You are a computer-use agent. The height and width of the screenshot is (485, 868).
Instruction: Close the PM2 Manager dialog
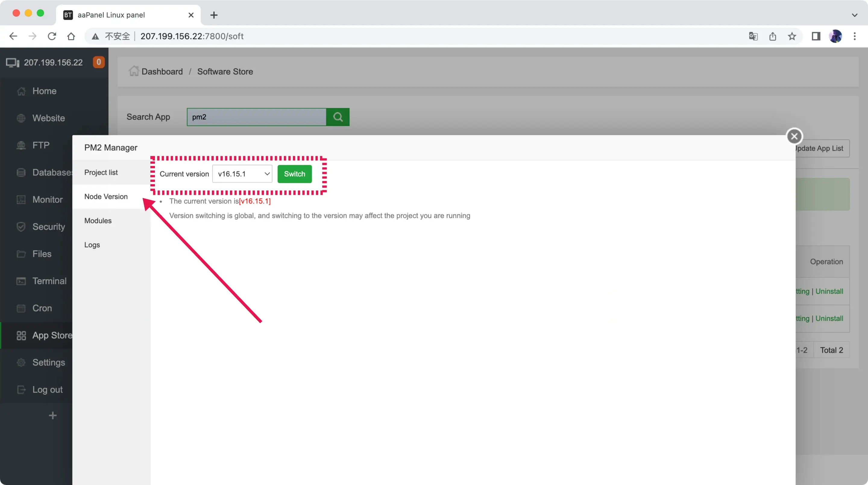[794, 136]
